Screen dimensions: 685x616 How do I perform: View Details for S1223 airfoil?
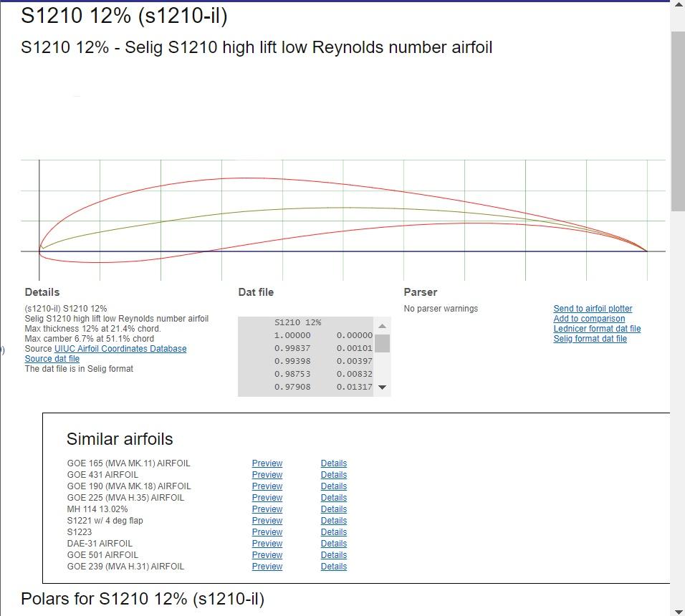point(333,531)
